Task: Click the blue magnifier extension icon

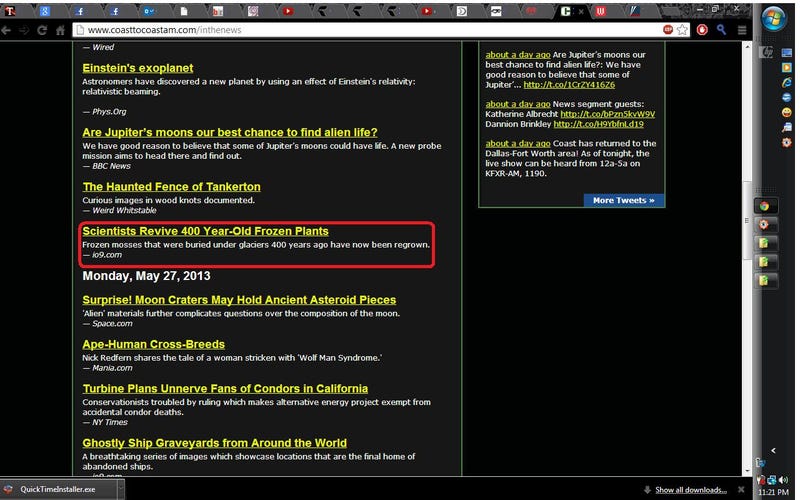Action: point(721,30)
